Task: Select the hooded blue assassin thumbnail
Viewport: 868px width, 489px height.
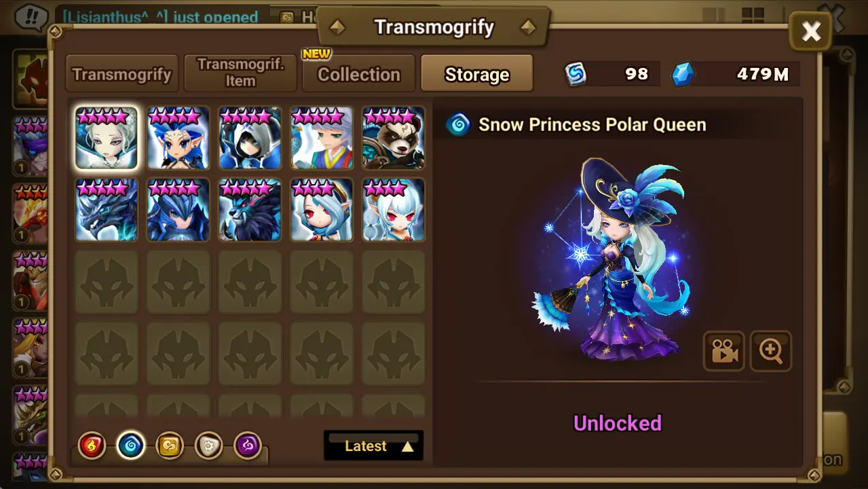Action: tap(250, 138)
